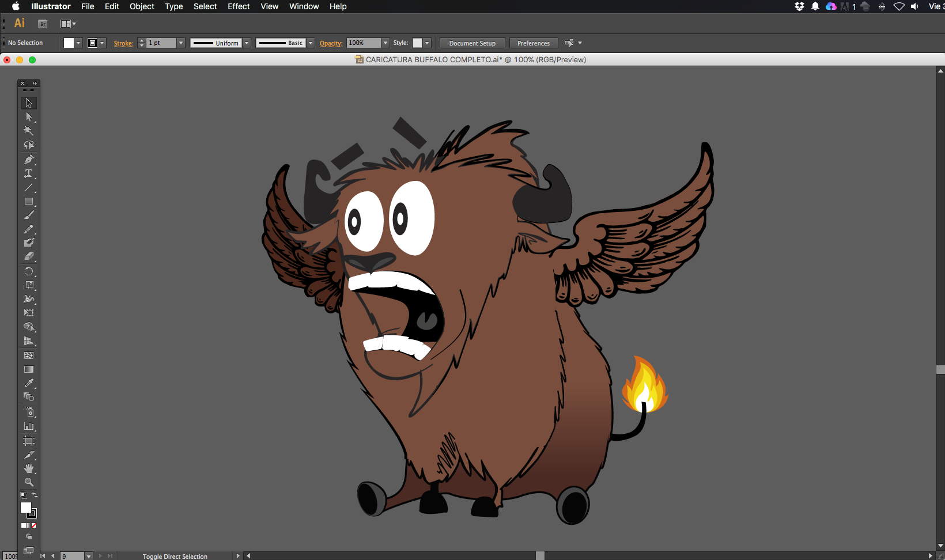Open Adobe Bridge via Br icon
The image size is (945, 560).
(43, 24)
